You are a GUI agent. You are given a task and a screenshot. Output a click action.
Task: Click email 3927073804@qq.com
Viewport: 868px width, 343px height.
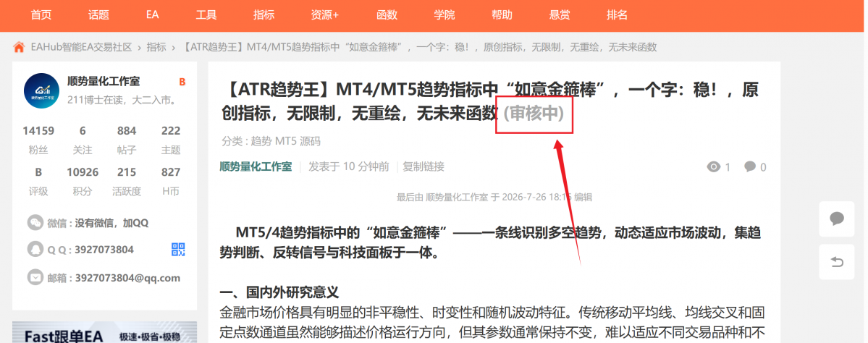click(127, 278)
